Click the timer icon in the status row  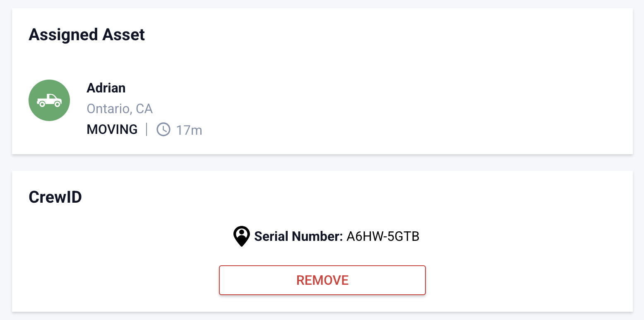pos(163,129)
